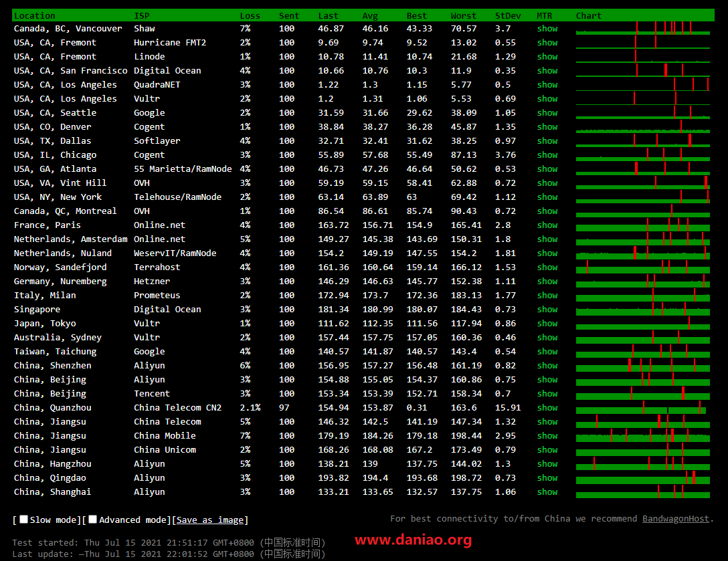Viewport: 728px width, 561px height.
Task: Click the '2.1%' loss value for Quanzhou
Action: (250, 407)
